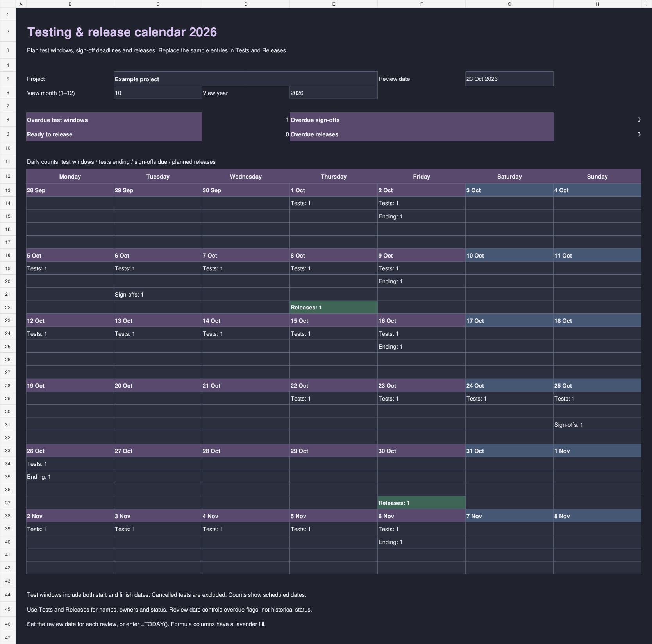The width and height of the screenshot is (652, 644).
Task: Select the Sunday header cell
Action: 597,177
